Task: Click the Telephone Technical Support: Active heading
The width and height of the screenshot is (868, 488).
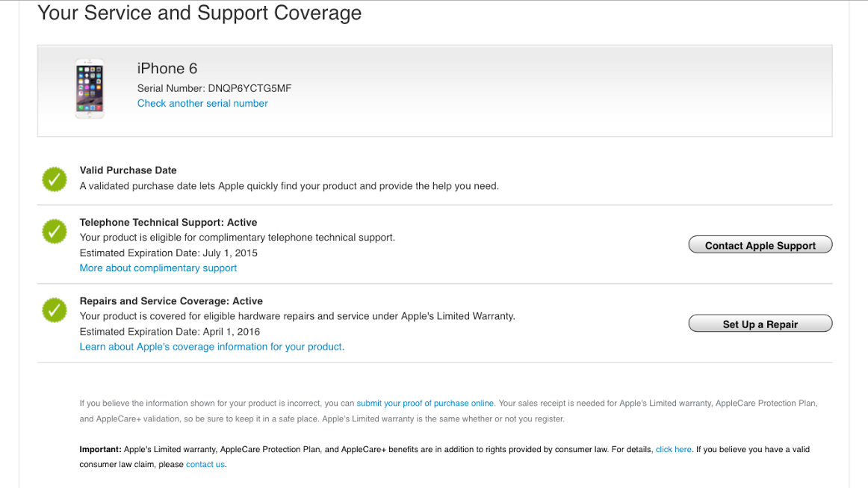Action: 168,223
